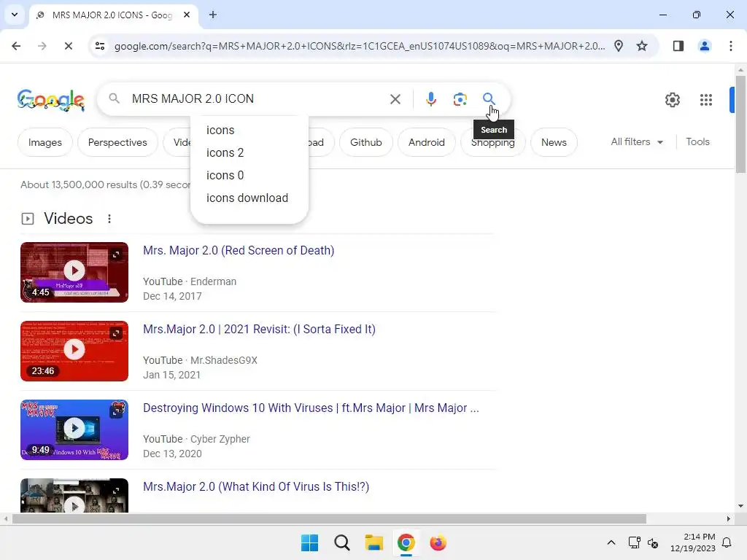The image size is (747, 560).
Task: Open Mrs. Major 2.0 Red Screen of Death link
Action: coord(239,251)
